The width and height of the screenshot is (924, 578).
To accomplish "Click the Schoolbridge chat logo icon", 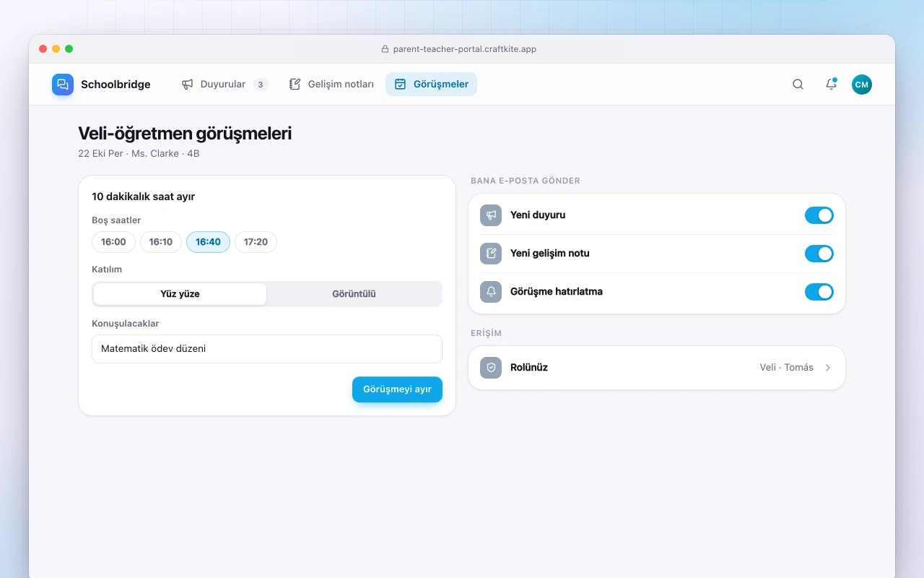I will pos(63,85).
